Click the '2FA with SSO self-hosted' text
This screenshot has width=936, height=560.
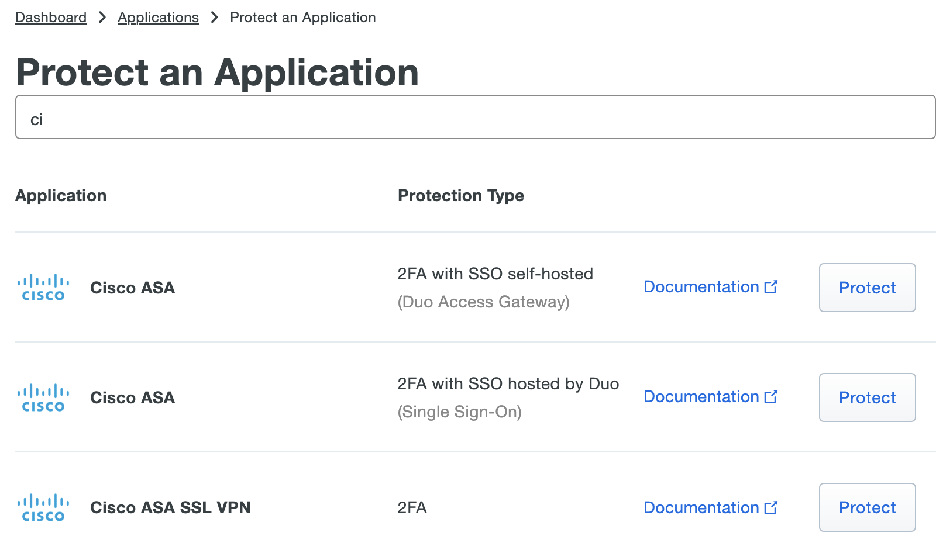point(495,274)
